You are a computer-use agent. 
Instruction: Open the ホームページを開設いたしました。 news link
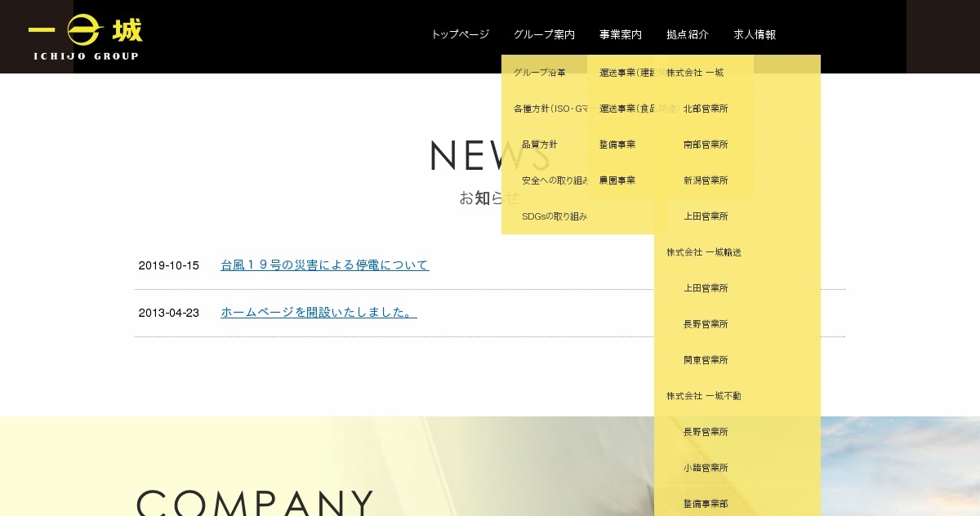click(x=318, y=313)
